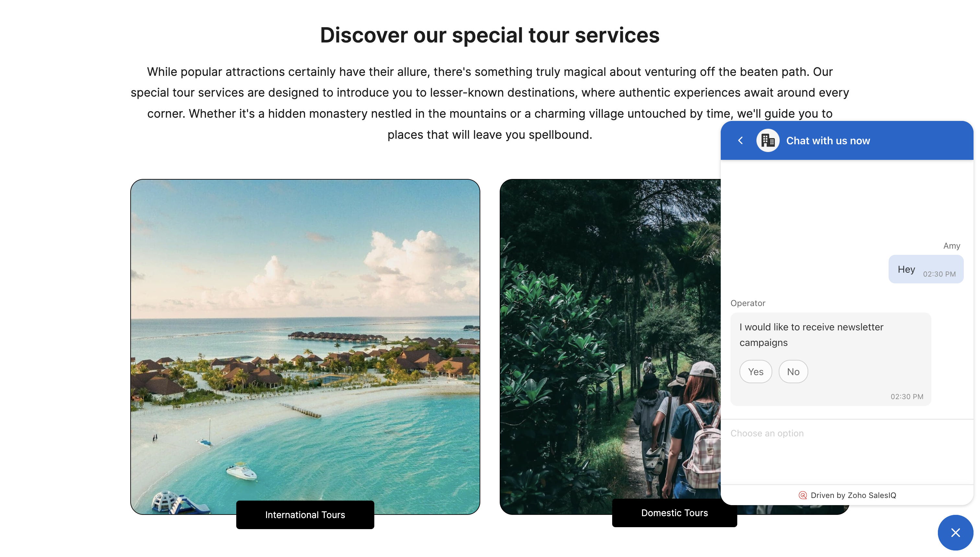Viewport: 980px width, 557px height.
Task: Click the Operator newsletter message text
Action: [x=811, y=335]
